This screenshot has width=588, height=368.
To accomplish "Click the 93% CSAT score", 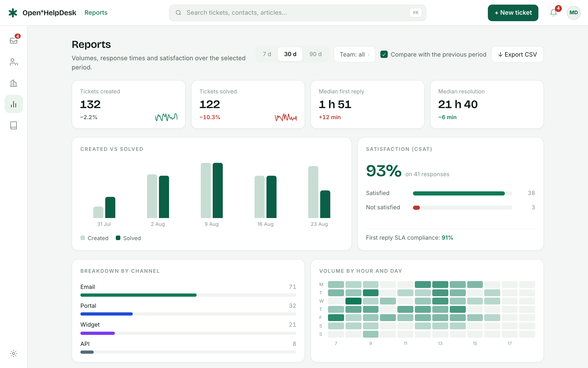I will (384, 171).
